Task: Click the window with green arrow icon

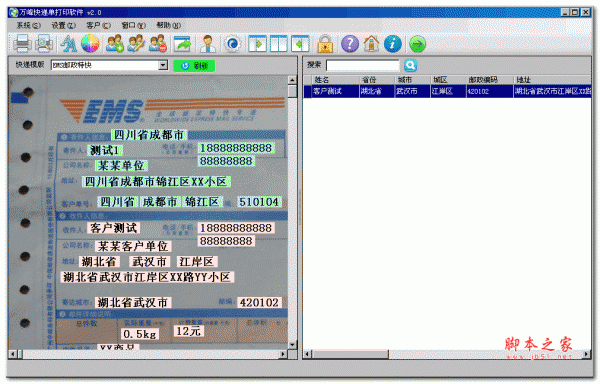Action: 183,44
